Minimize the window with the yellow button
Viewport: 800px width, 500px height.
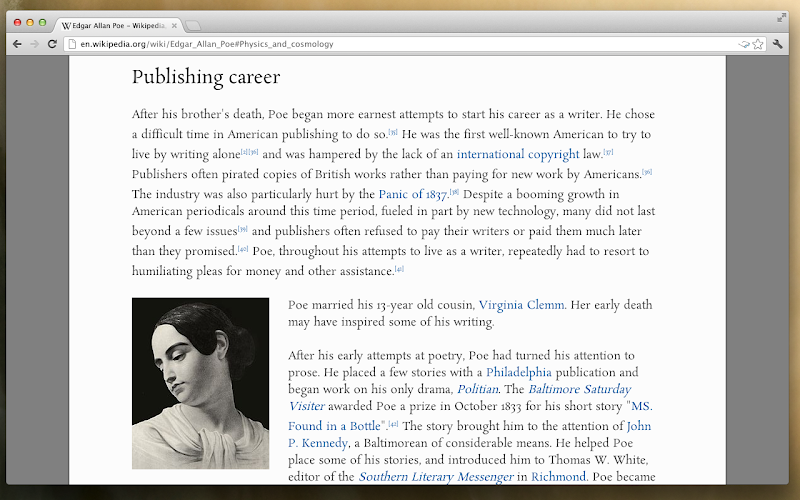[x=30, y=22]
